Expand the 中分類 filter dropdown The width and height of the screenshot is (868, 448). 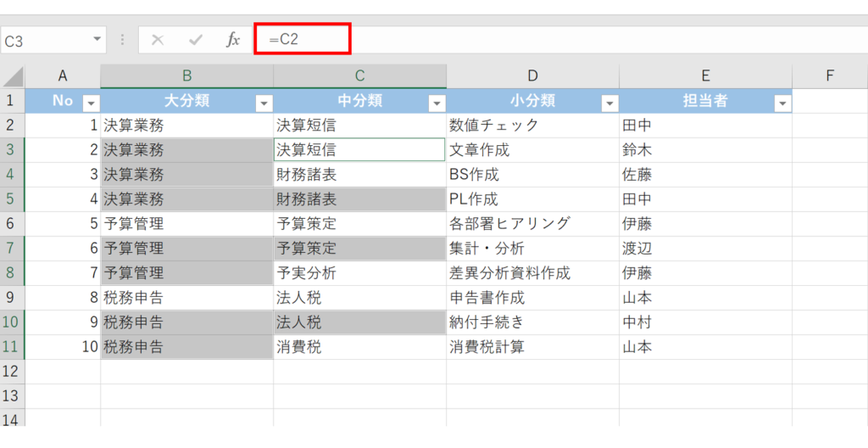coord(437,104)
